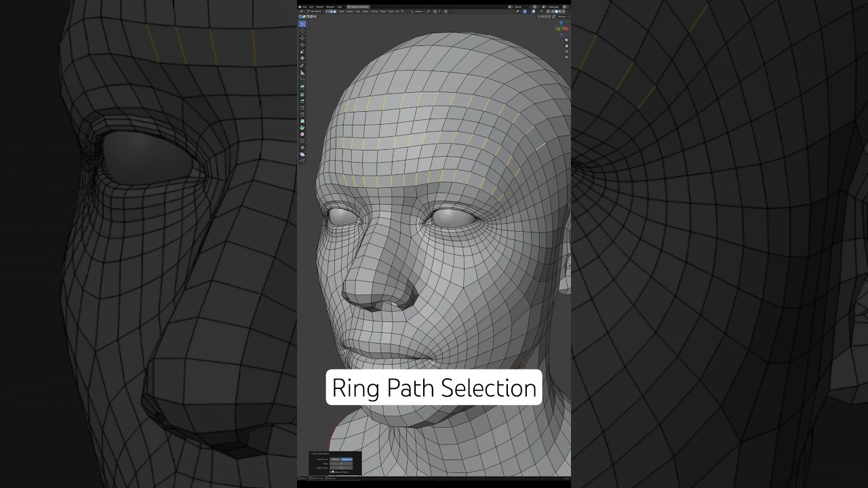Screen dimensions: 868x488
Task: Select the Measure tool
Action: [x=302, y=73]
